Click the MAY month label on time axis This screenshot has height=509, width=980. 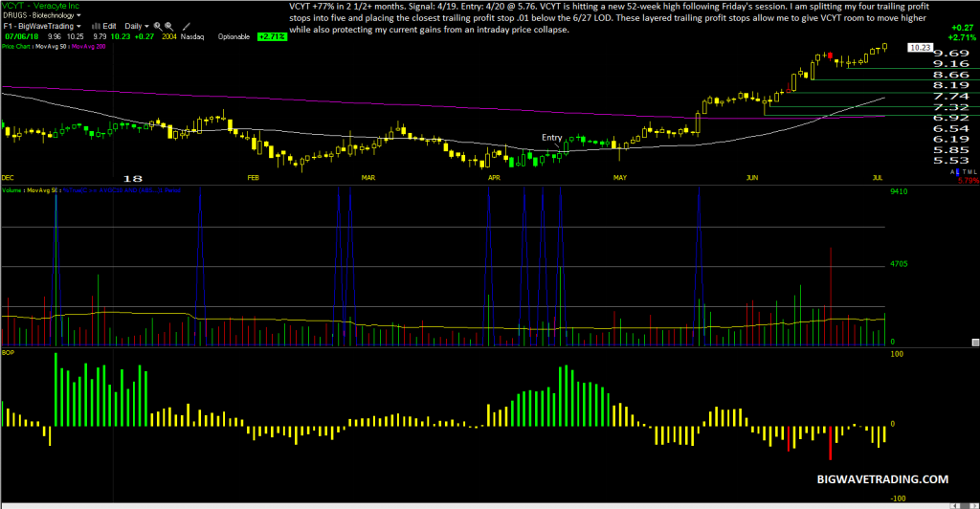620,178
